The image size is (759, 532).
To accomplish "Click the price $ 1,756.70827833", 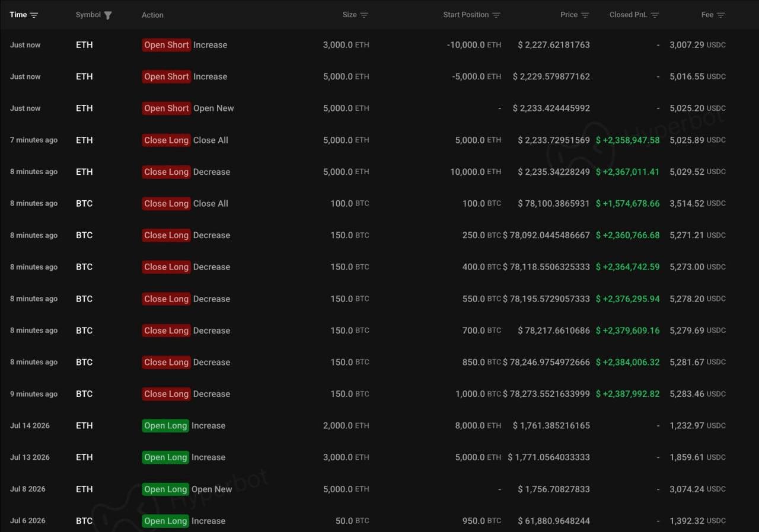I will pyautogui.click(x=554, y=489).
